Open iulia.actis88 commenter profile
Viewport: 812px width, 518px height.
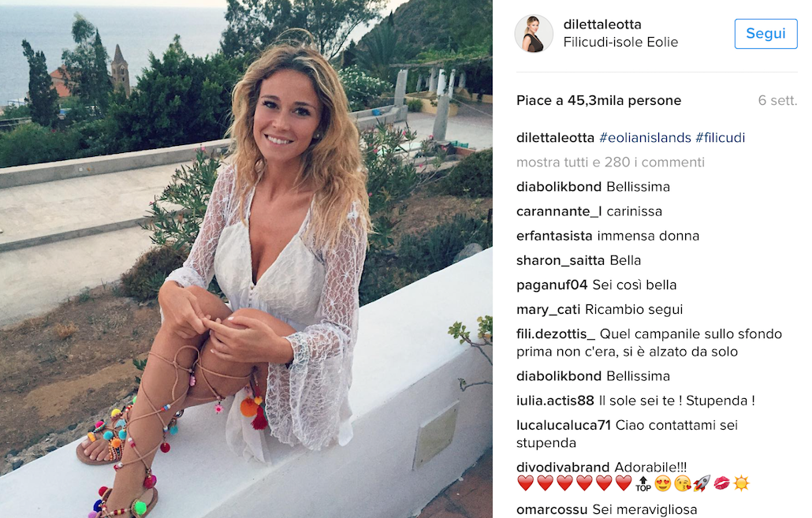(555, 401)
